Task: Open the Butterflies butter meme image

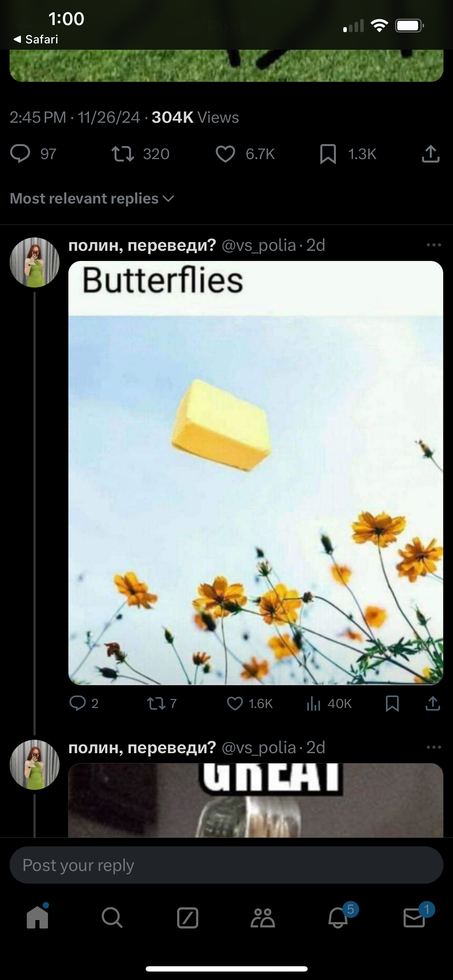Action: 255,472
